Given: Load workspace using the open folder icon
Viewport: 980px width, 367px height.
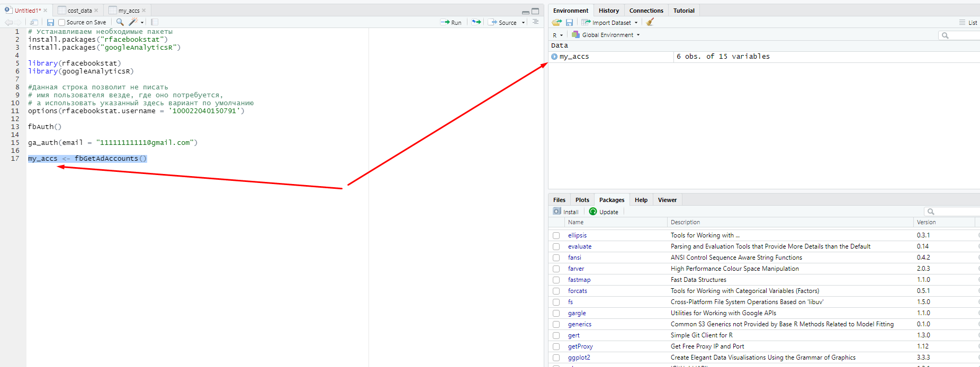Looking at the screenshot, I should 556,22.
